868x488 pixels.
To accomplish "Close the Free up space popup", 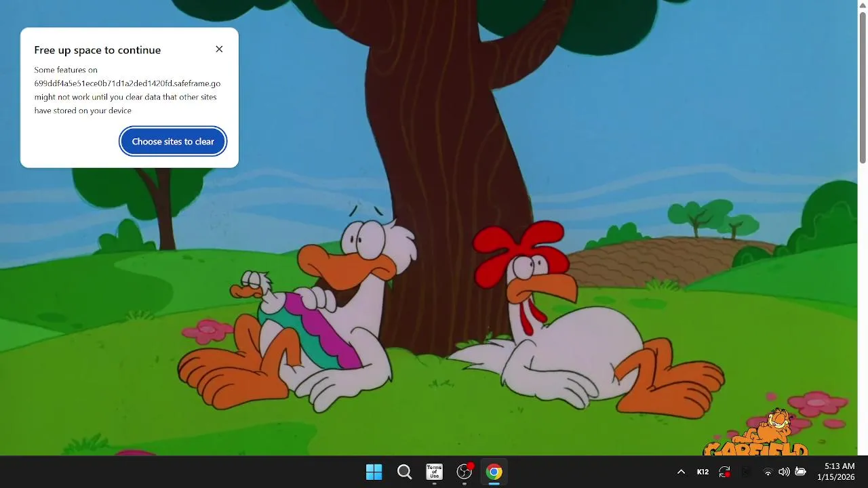I will pos(219,49).
